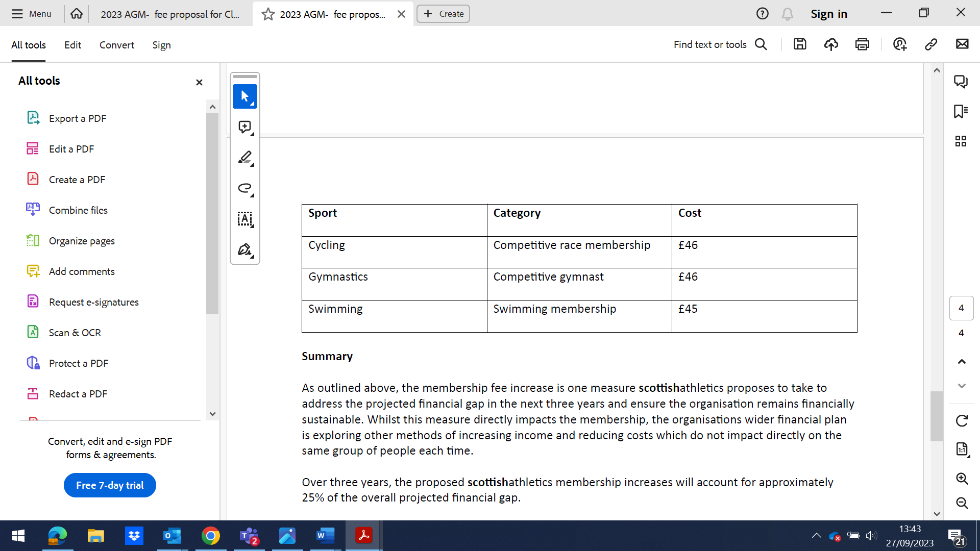Click the Free 7-day trial button
The width and height of the screenshot is (980, 551).
[x=110, y=485]
